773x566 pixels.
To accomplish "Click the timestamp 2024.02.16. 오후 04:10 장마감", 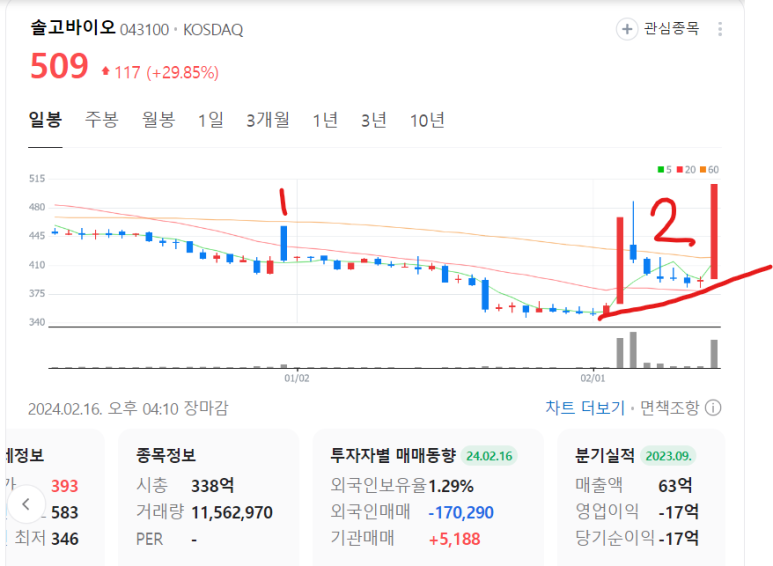I will coord(128,408).
